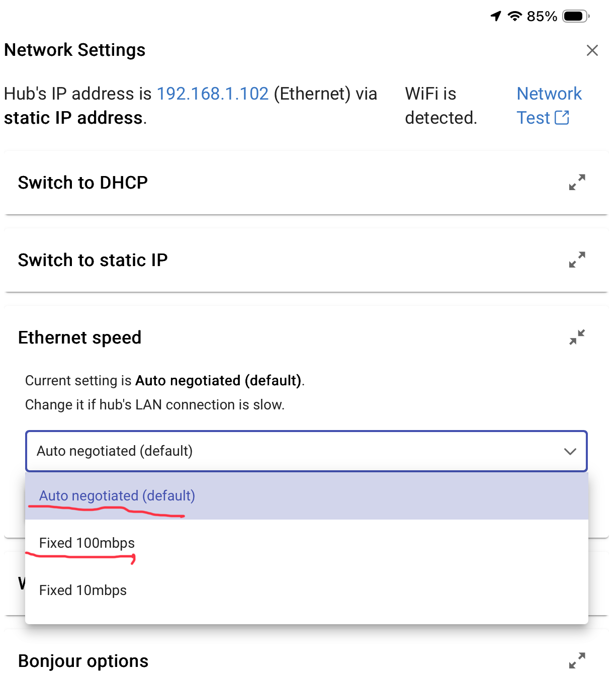Select Auto negotiated (default) list option

117,496
